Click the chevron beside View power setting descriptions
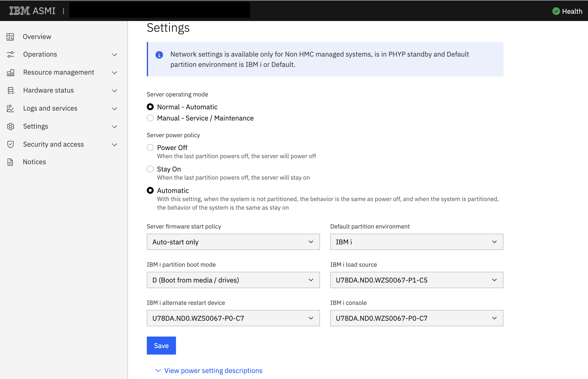This screenshot has height=379, width=588. (x=158, y=370)
